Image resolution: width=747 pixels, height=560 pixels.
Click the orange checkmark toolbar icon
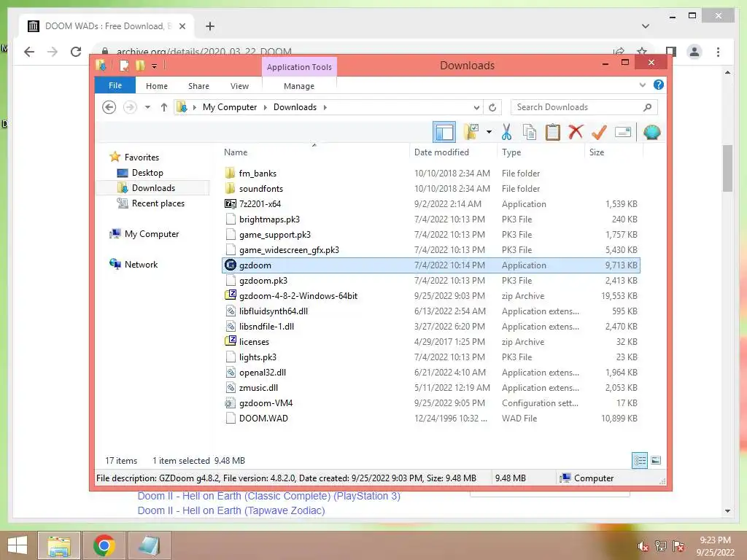tap(599, 132)
